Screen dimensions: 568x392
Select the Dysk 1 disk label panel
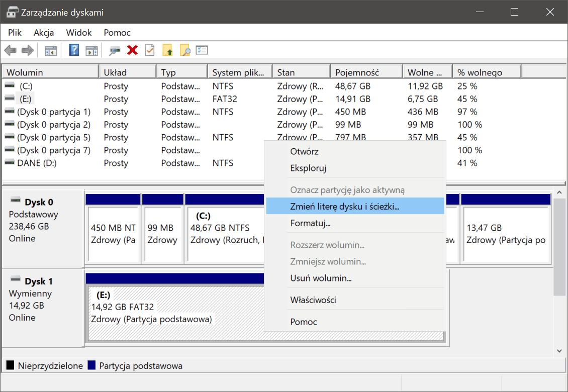43,307
